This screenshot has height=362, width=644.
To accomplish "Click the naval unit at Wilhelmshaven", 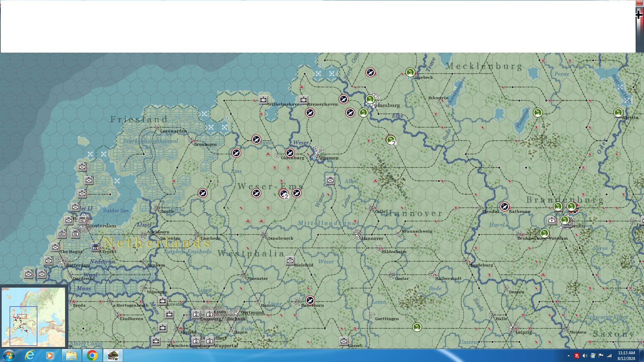I will (263, 100).
